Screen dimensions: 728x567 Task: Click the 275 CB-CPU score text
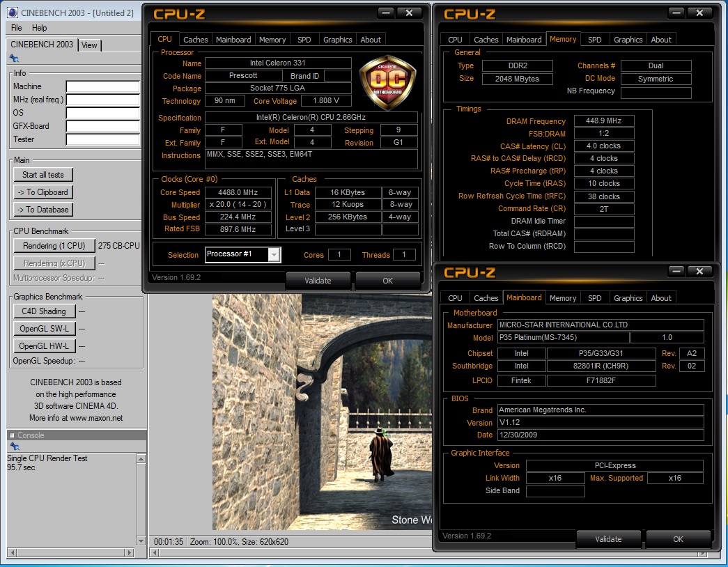pyautogui.click(x=118, y=246)
